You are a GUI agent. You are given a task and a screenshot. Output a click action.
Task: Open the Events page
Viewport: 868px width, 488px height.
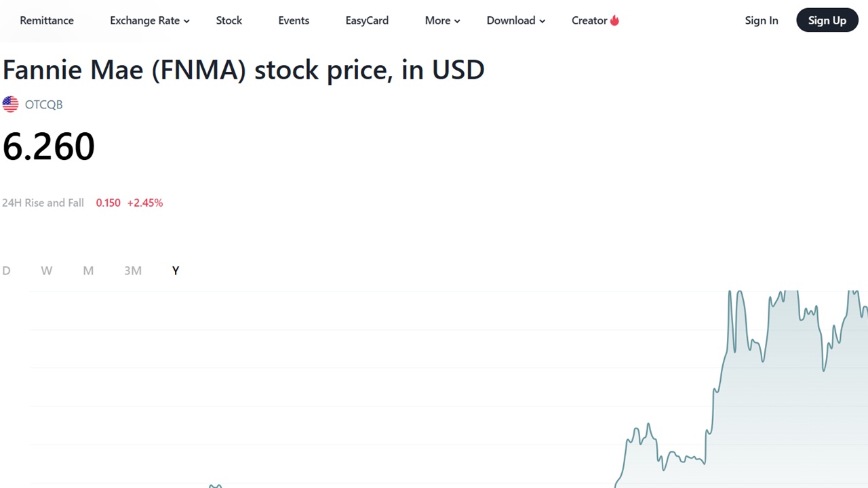pyautogui.click(x=294, y=20)
